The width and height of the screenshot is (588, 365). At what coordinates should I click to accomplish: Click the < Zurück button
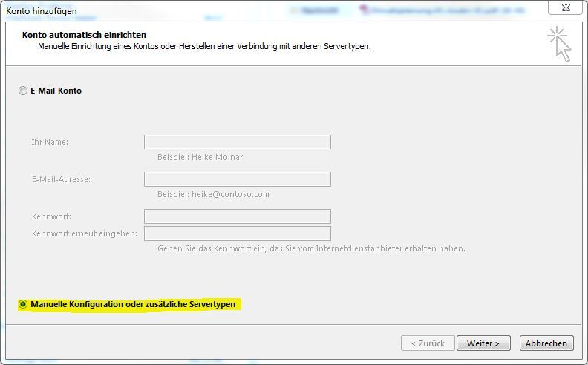[x=428, y=343]
